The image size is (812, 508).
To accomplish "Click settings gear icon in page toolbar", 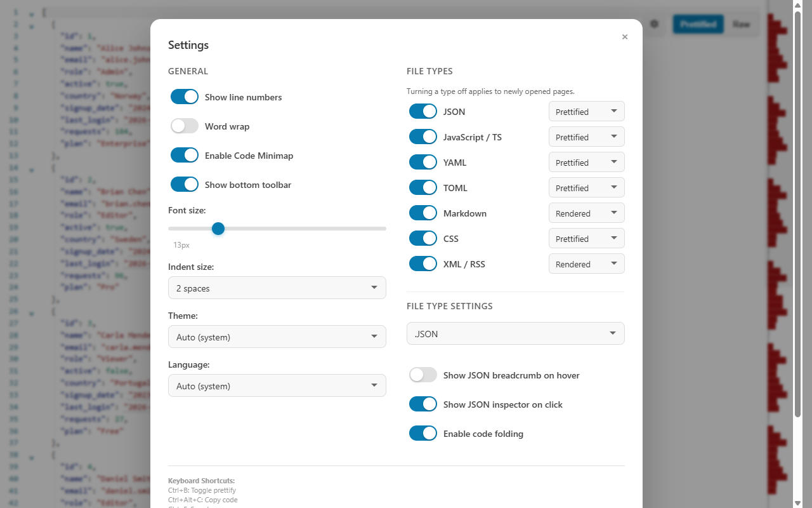I will pos(654,24).
